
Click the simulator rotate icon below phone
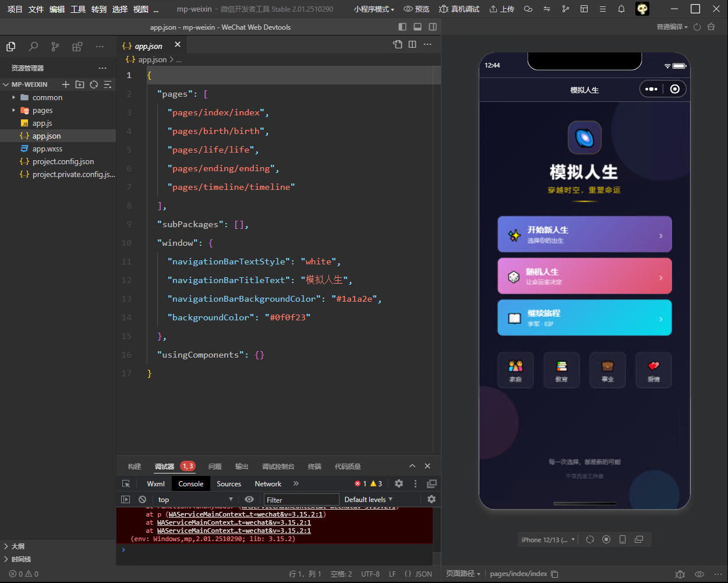pos(590,540)
